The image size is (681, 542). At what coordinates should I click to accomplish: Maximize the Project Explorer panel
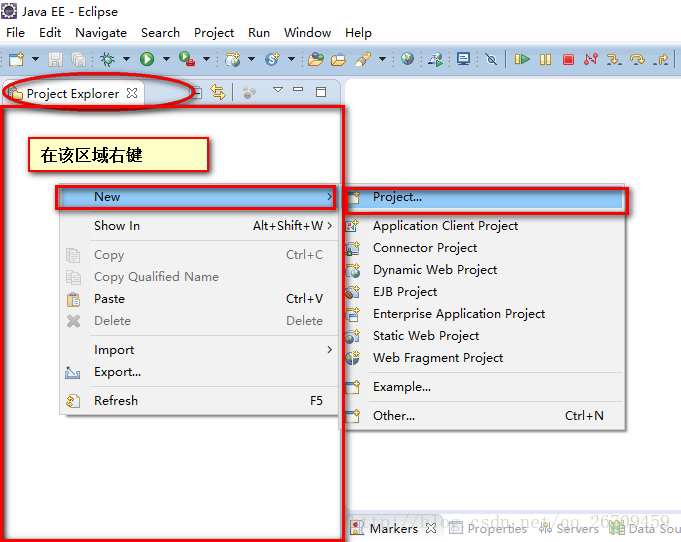(321, 92)
